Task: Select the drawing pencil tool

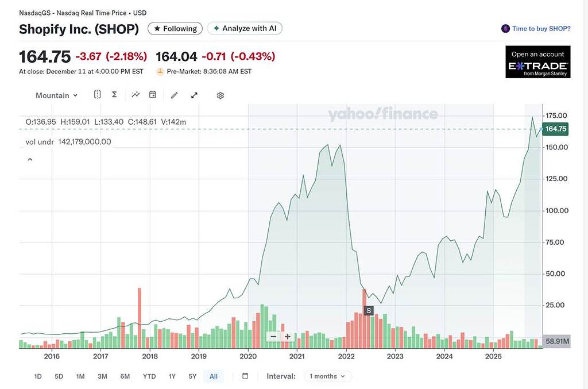Action: point(174,95)
